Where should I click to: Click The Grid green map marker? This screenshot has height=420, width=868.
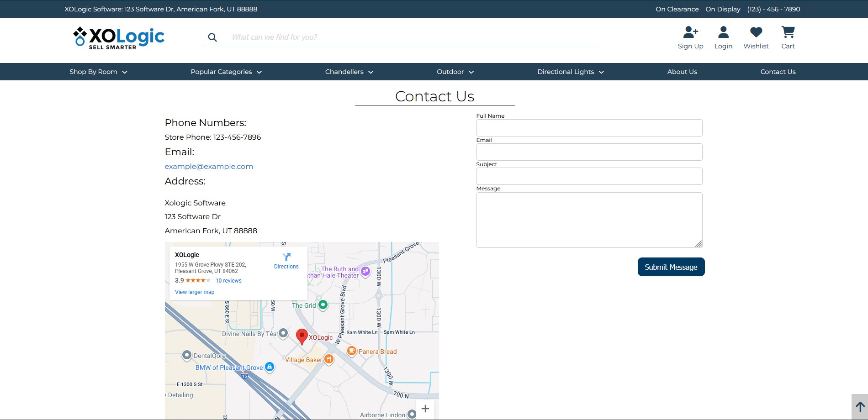(x=323, y=304)
